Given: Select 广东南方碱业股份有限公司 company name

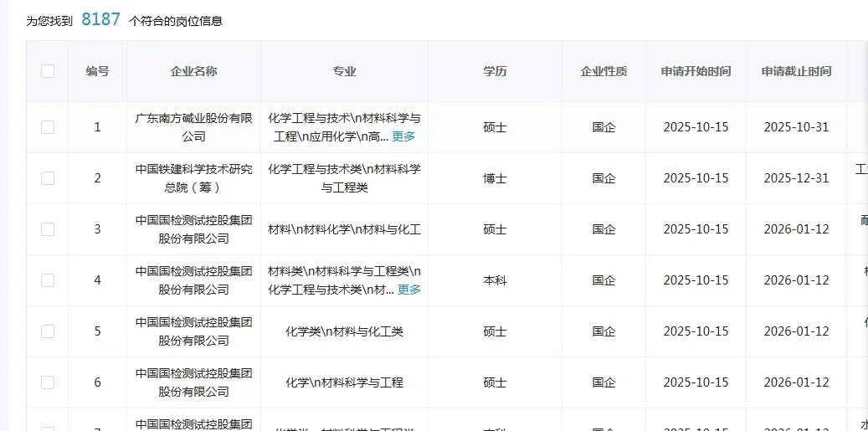Looking at the screenshot, I should coord(193,127).
